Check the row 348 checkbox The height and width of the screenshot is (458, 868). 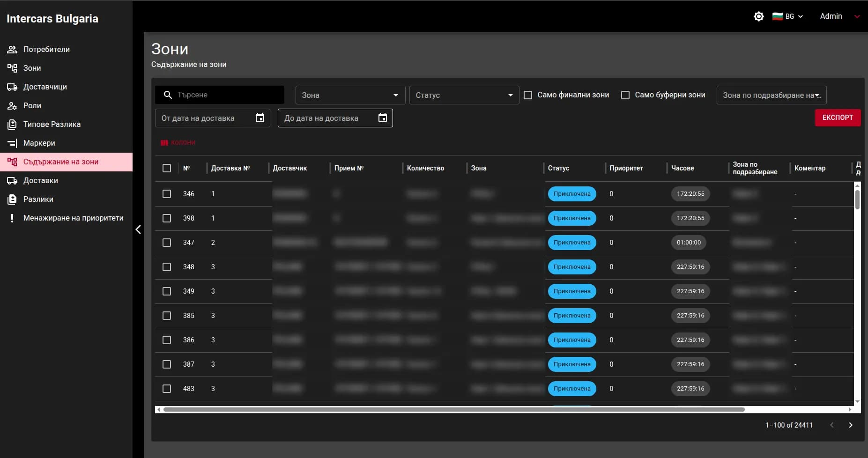point(167,267)
